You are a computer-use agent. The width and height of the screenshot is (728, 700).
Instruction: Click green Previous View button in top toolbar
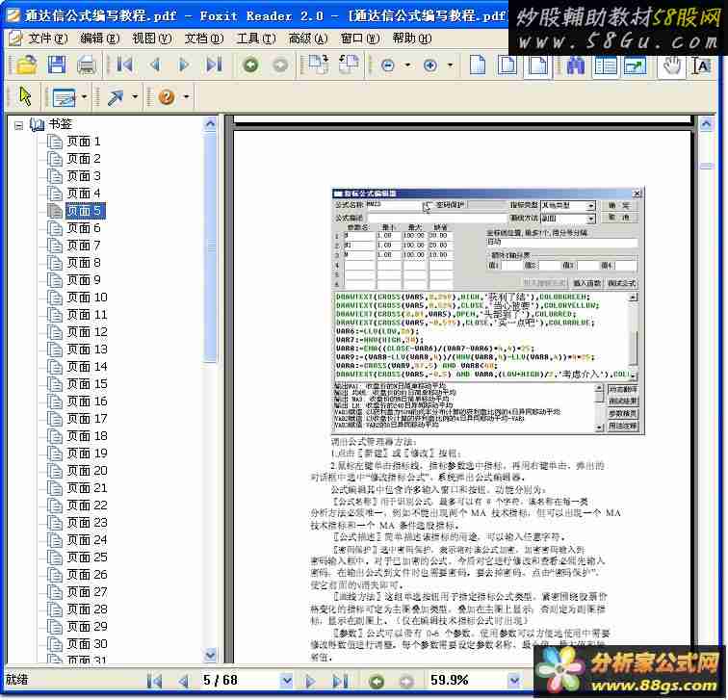250,65
